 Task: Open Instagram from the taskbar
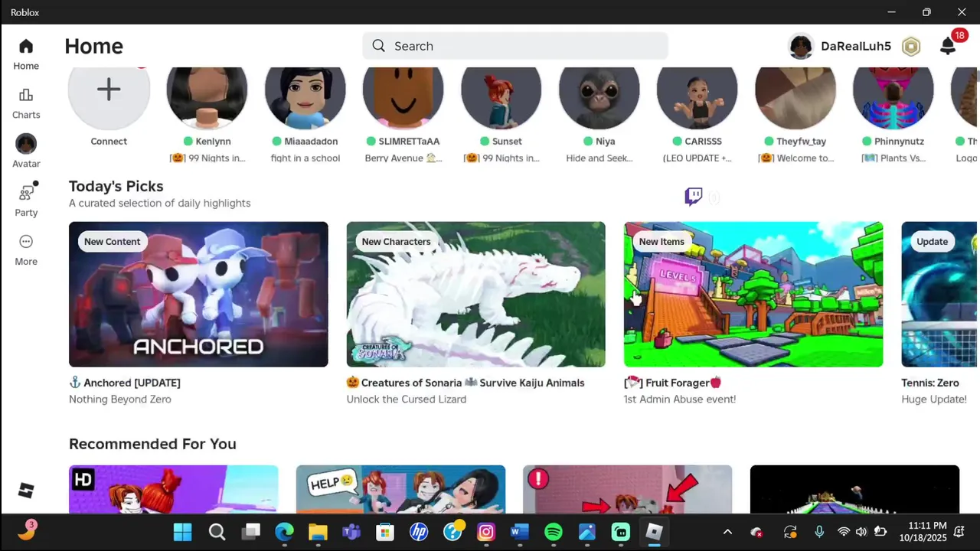click(x=486, y=532)
